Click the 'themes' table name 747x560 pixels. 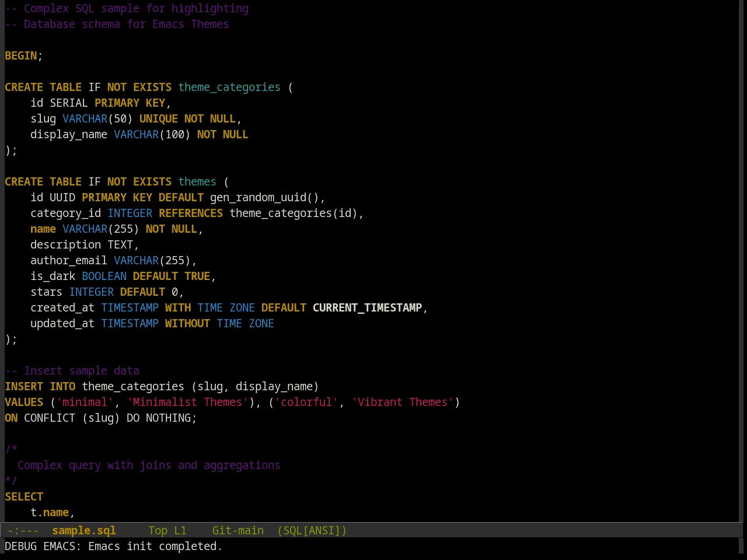tap(197, 182)
